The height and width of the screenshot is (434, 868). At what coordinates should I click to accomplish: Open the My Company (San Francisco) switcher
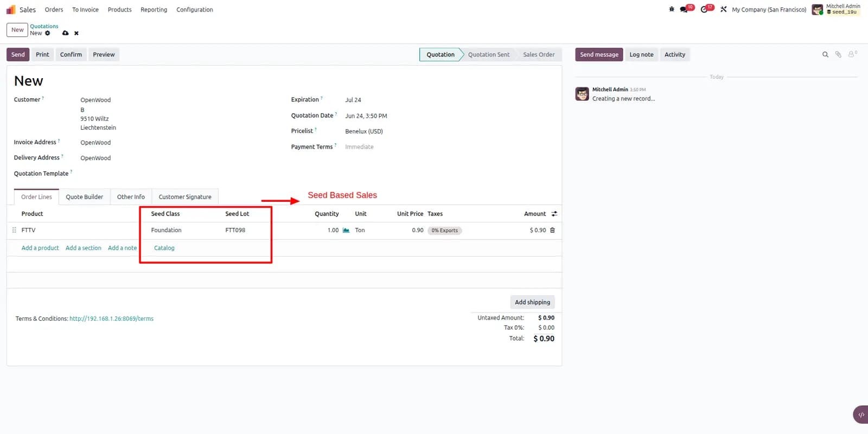[x=769, y=10]
